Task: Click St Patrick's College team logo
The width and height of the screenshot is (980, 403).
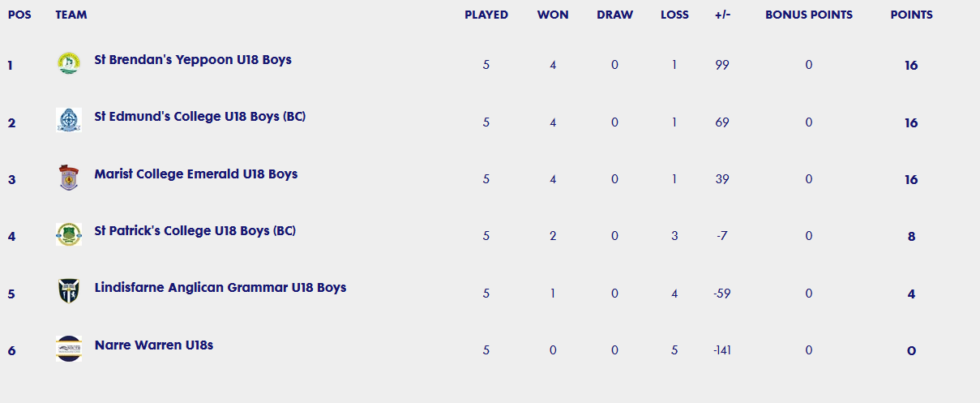Action: pos(69,234)
